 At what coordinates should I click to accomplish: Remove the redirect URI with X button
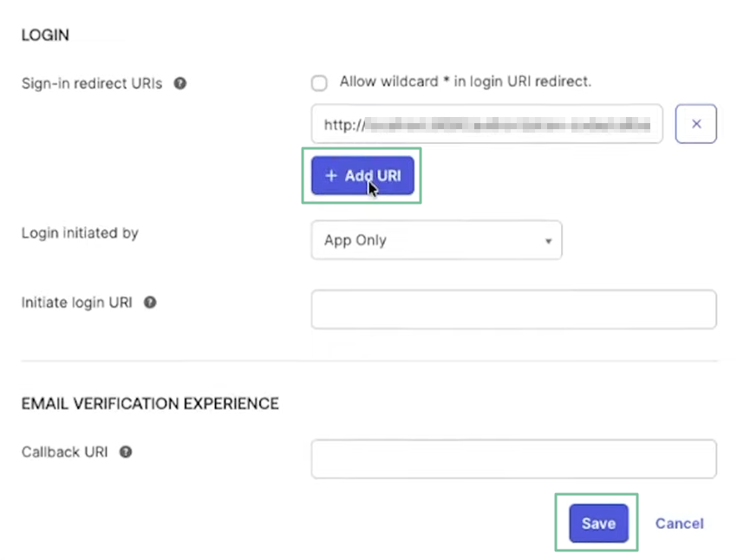tap(695, 124)
